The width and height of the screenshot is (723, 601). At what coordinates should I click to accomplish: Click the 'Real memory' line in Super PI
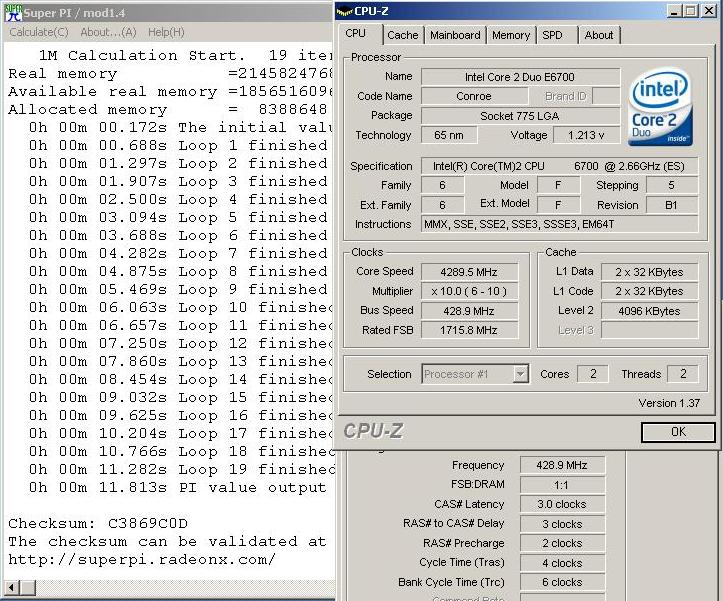coord(171,74)
